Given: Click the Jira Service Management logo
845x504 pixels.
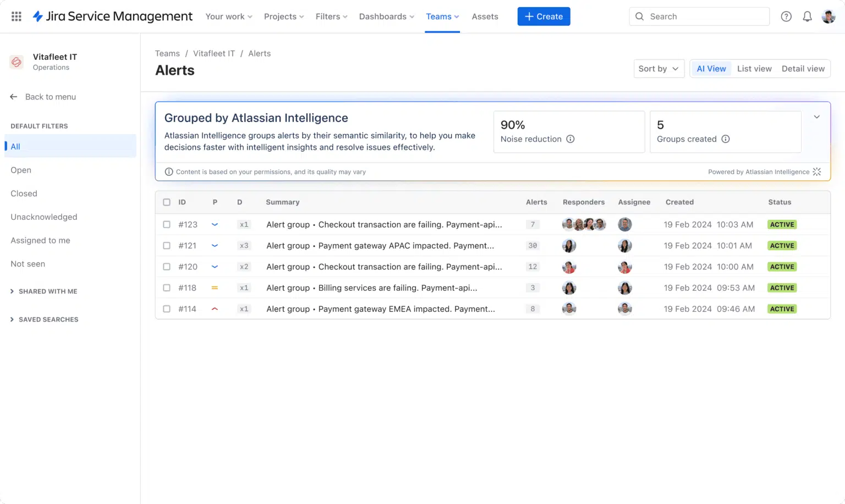Looking at the screenshot, I should click(x=113, y=16).
